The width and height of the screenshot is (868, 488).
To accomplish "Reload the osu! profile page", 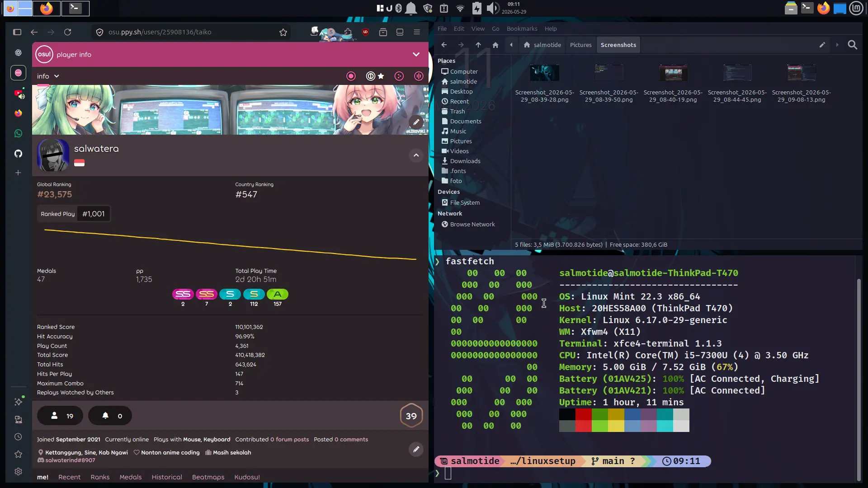I will click(67, 32).
